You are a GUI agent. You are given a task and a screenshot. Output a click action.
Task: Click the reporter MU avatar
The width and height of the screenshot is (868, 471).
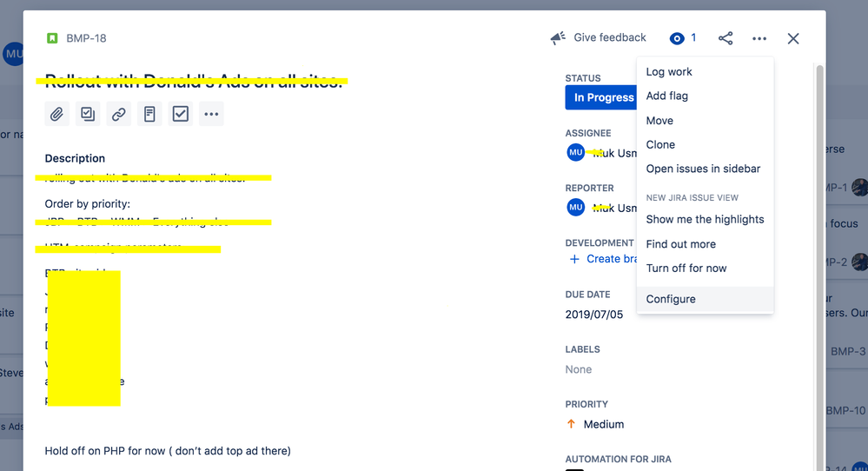point(576,207)
